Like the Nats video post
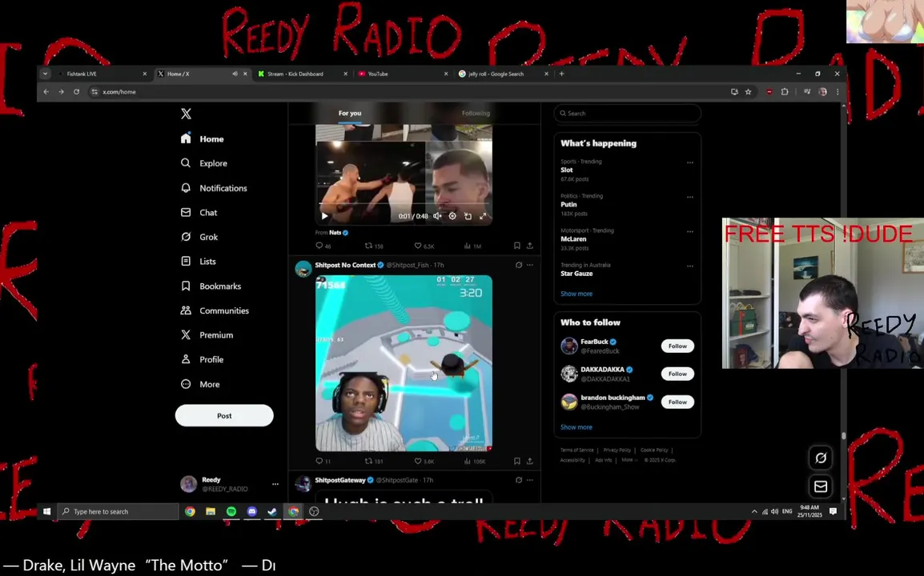924x576 pixels. coord(424,246)
